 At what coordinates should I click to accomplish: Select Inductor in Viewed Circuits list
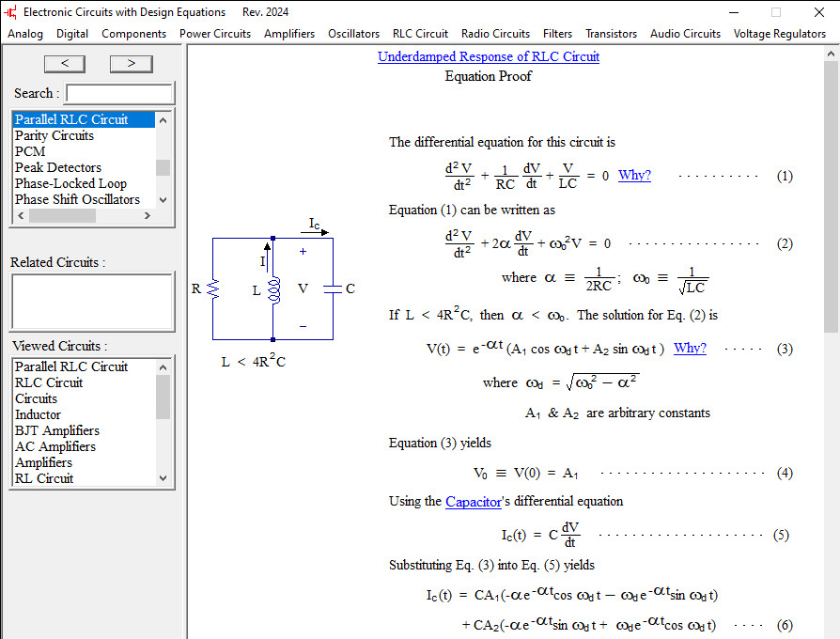tap(84, 415)
